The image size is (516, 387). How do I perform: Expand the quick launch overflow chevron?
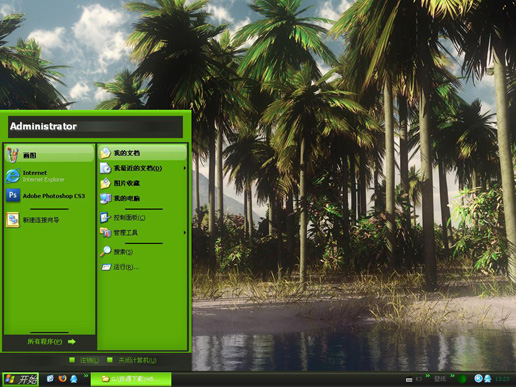[86, 376]
